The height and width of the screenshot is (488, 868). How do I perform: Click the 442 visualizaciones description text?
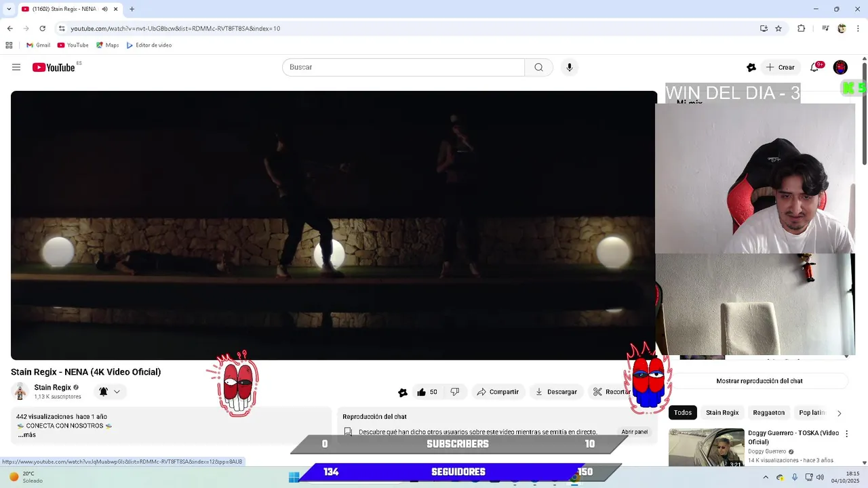pyautogui.click(x=44, y=417)
